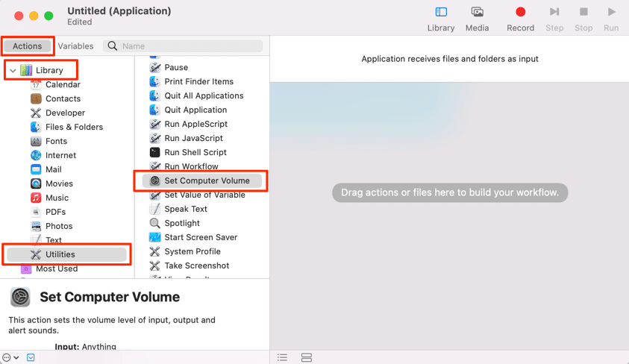
Task: Select the Run Shell Script action
Action: [x=188, y=152]
